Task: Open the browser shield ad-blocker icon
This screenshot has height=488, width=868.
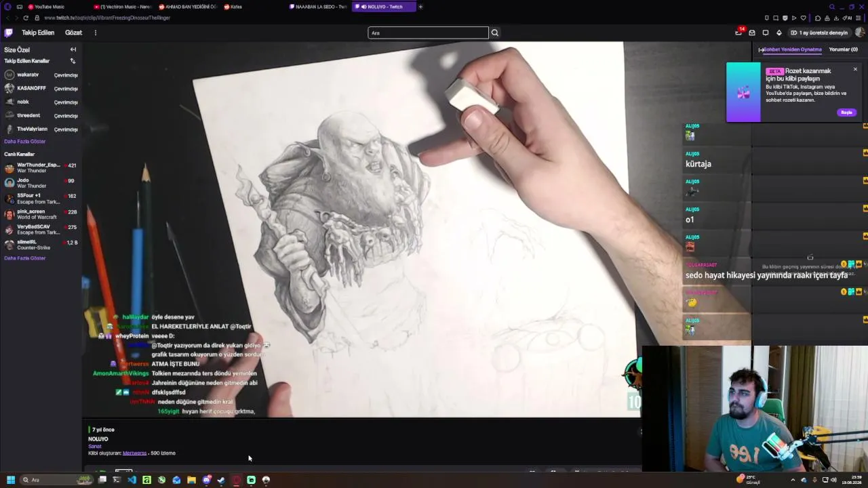Action: tap(785, 18)
